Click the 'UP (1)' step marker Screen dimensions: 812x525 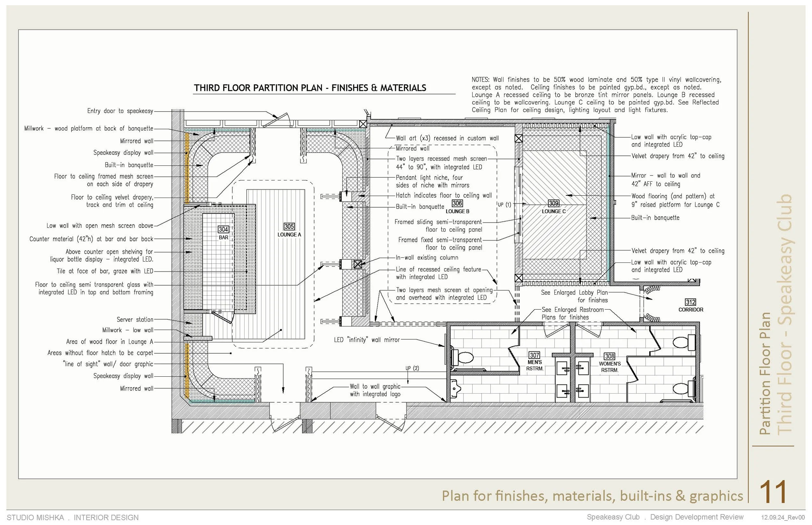(x=504, y=204)
